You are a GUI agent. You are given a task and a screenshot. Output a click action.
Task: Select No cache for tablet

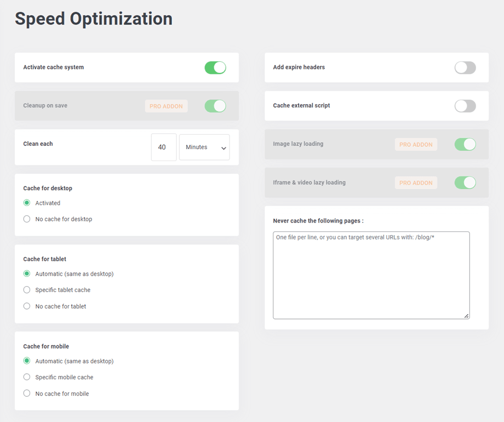coord(27,306)
